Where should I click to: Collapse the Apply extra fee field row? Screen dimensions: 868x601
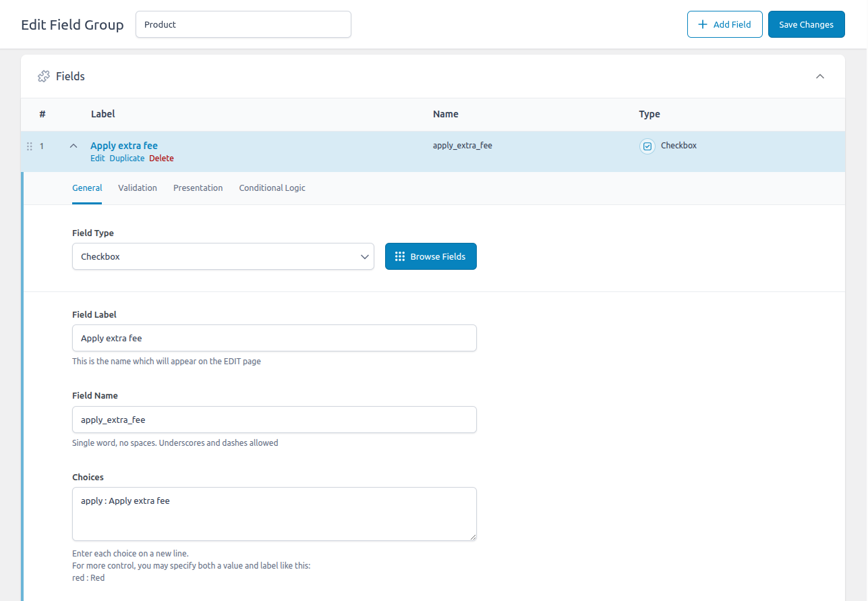[74, 146]
